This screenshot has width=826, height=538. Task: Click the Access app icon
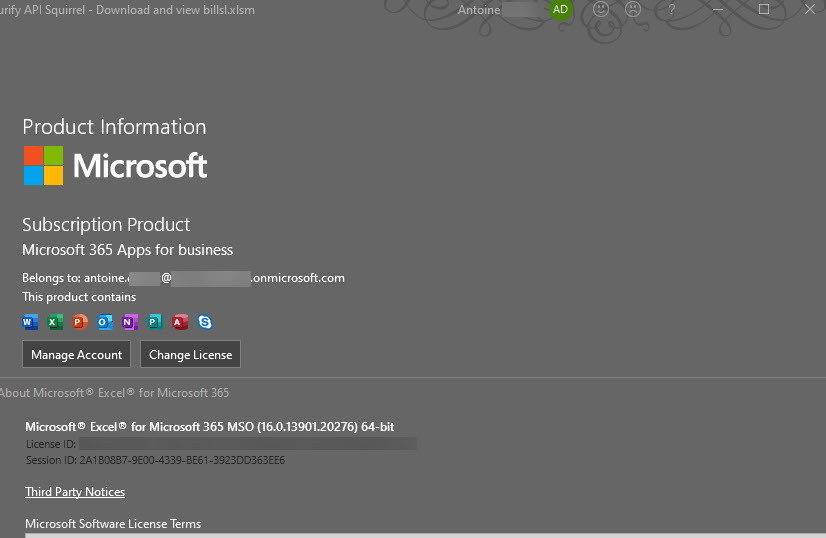click(x=180, y=322)
